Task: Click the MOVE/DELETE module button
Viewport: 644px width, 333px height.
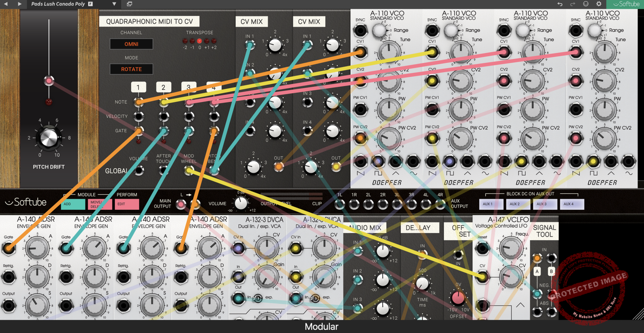Action: pyautogui.click(x=100, y=204)
